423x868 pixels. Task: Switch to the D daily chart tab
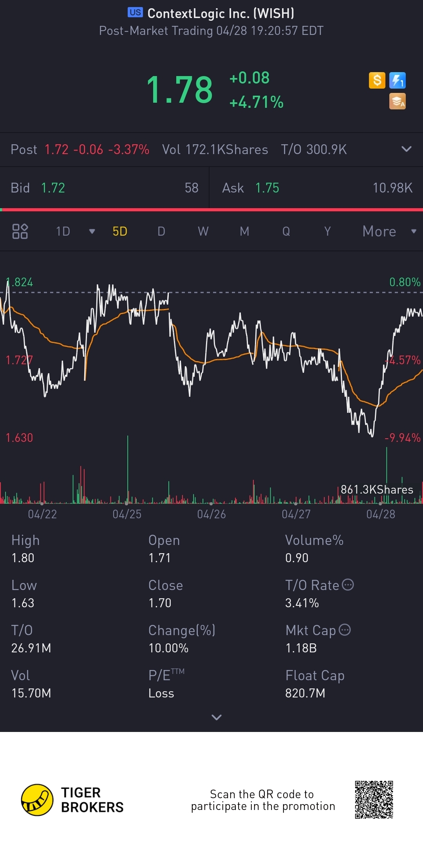pyautogui.click(x=161, y=231)
